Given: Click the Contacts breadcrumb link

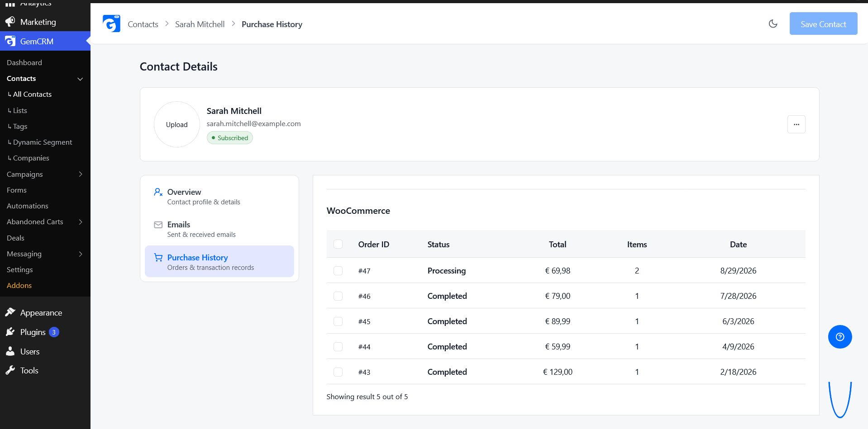Looking at the screenshot, I should click(143, 24).
